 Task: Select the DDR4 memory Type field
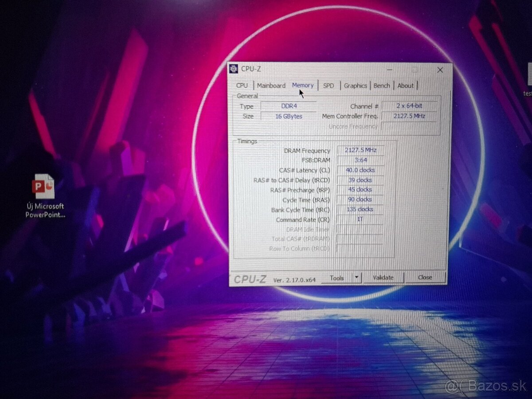[288, 106]
